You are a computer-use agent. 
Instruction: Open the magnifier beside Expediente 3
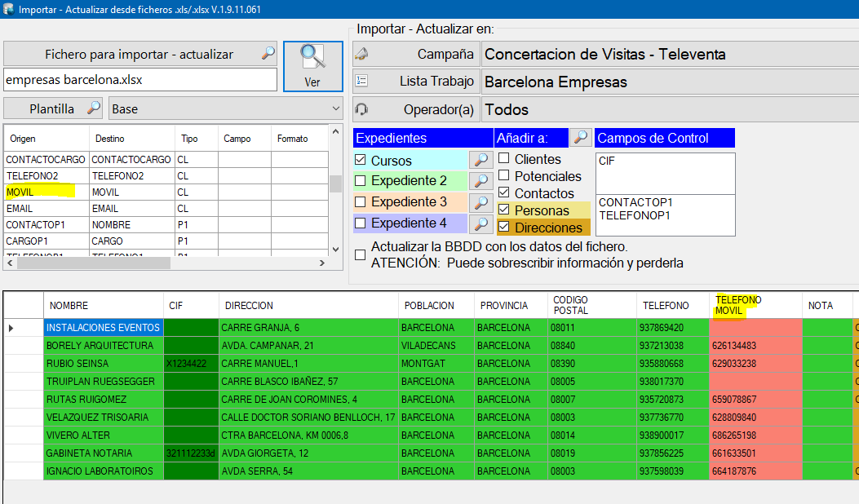(x=480, y=202)
